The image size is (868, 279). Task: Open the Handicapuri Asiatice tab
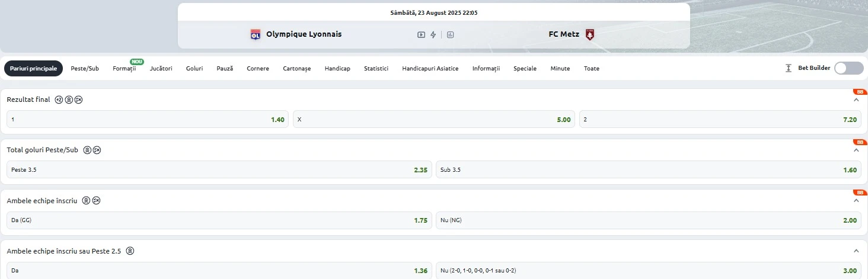430,69
